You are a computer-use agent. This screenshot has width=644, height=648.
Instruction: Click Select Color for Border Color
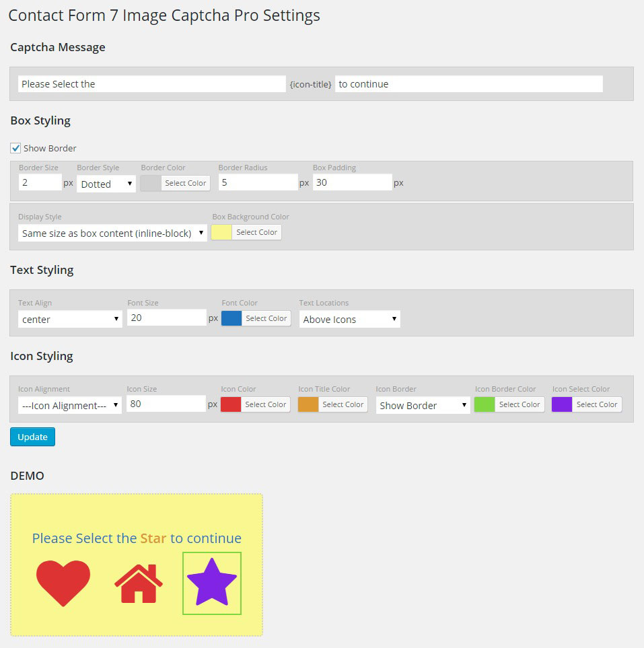(x=185, y=183)
